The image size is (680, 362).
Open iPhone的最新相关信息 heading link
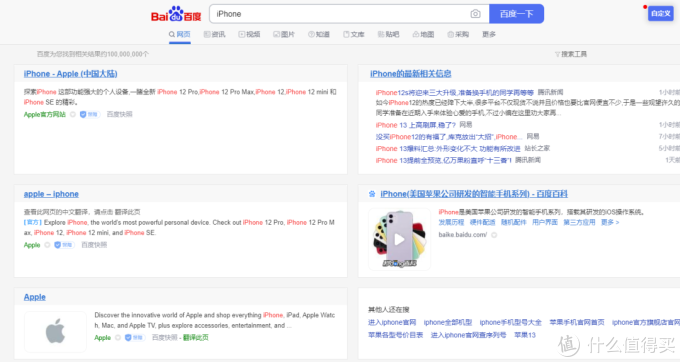[410, 74]
